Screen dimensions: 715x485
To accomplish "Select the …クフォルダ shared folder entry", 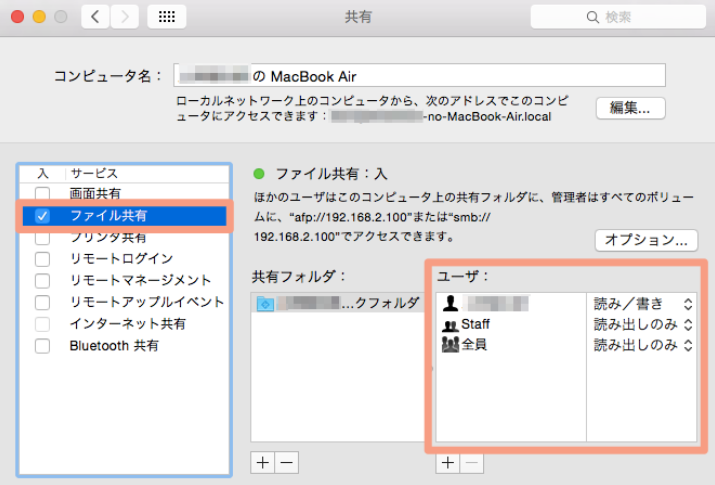I will click(338, 303).
